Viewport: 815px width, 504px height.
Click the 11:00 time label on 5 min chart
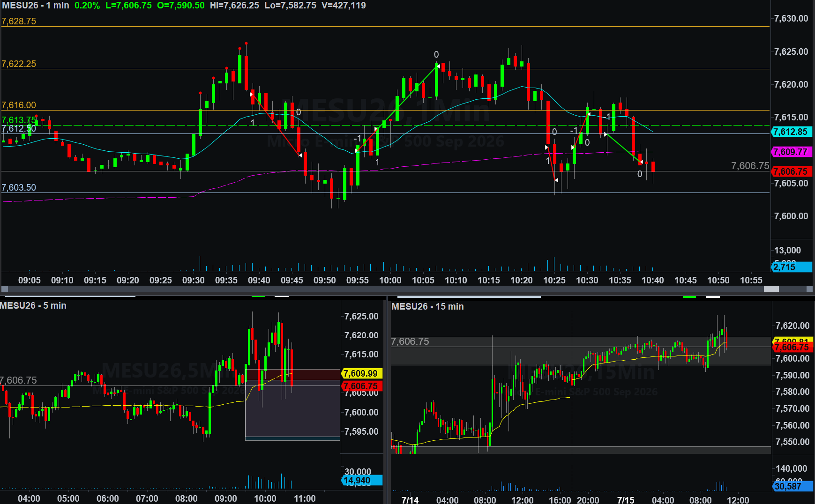click(305, 498)
